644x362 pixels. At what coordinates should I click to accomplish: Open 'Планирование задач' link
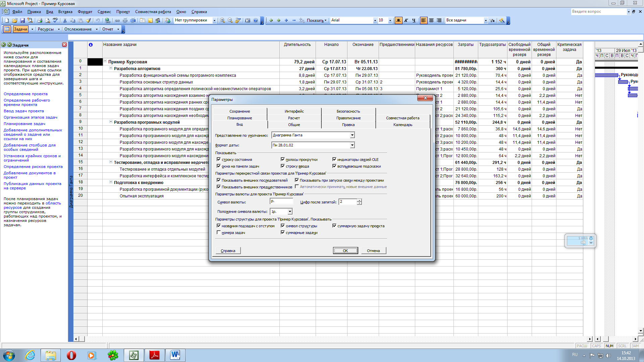[24, 124]
